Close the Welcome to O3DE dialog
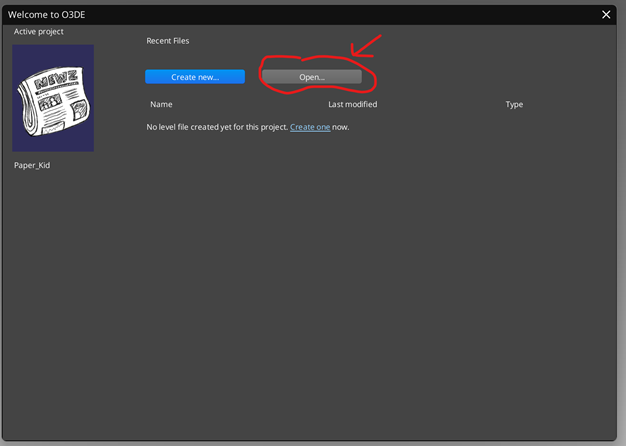 tap(606, 15)
